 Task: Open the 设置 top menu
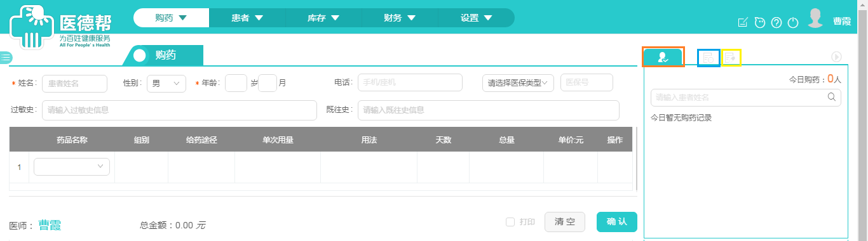(x=476, y=18)
